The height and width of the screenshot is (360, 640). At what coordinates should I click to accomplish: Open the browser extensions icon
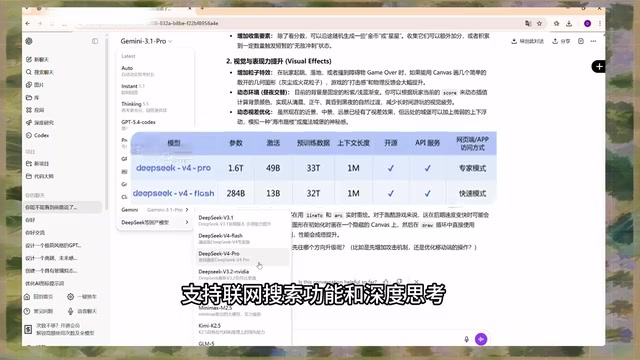click(x=556, y=24)
